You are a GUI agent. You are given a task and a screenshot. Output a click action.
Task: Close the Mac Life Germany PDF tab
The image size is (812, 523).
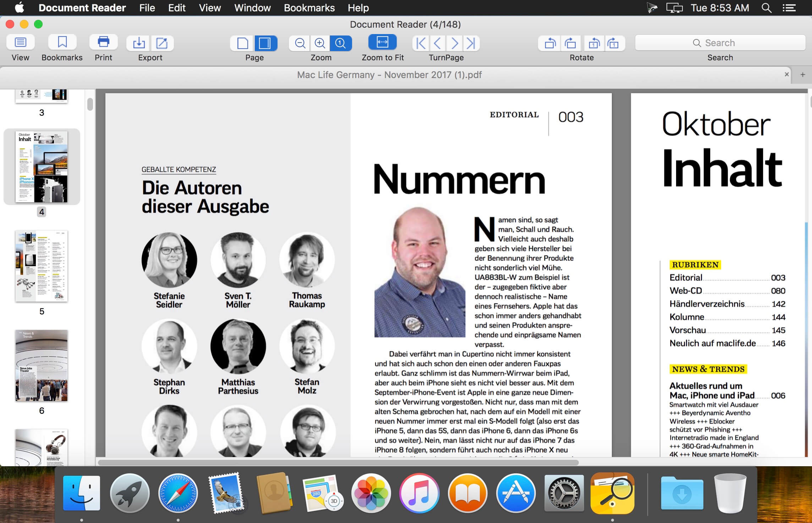[x=786, y=75]
